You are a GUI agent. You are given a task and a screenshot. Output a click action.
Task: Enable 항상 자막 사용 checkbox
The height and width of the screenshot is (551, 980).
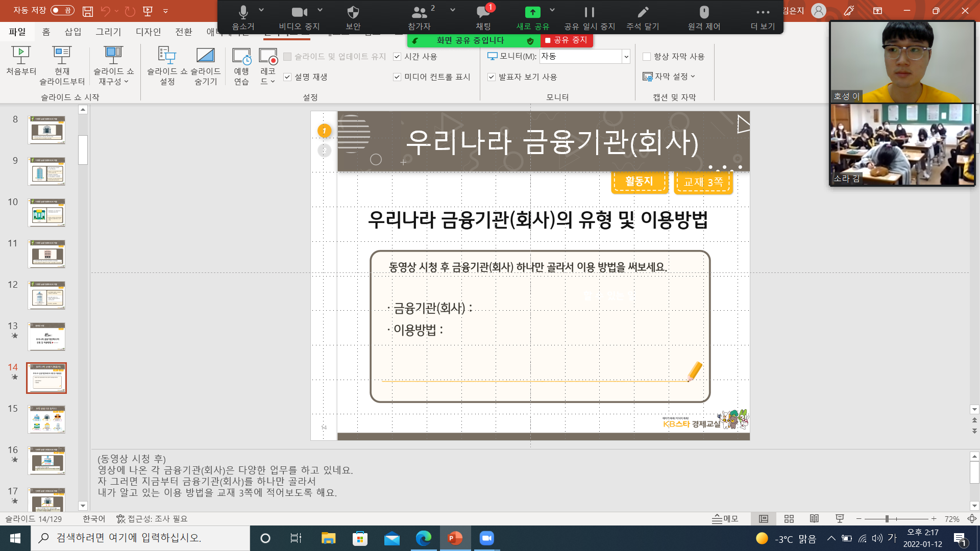point(647,57)
